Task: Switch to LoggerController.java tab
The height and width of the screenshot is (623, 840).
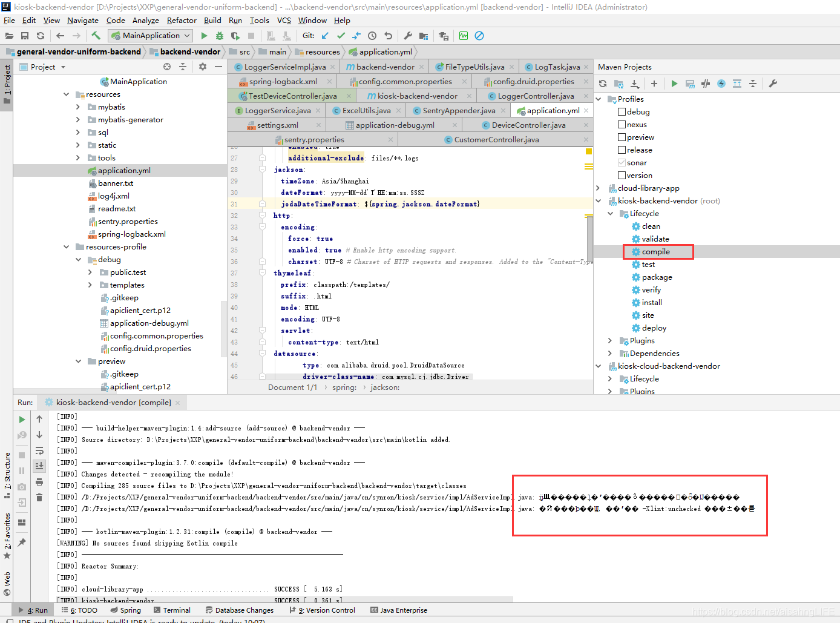Action: point(535,96)
